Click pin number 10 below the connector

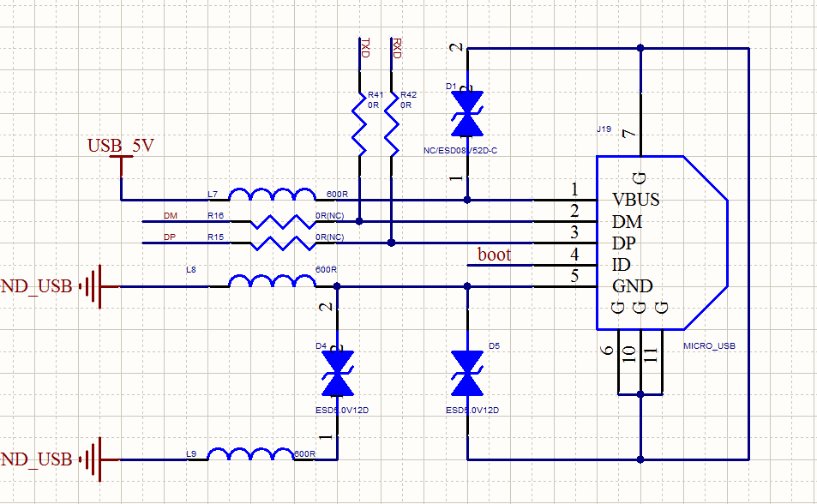629,355
